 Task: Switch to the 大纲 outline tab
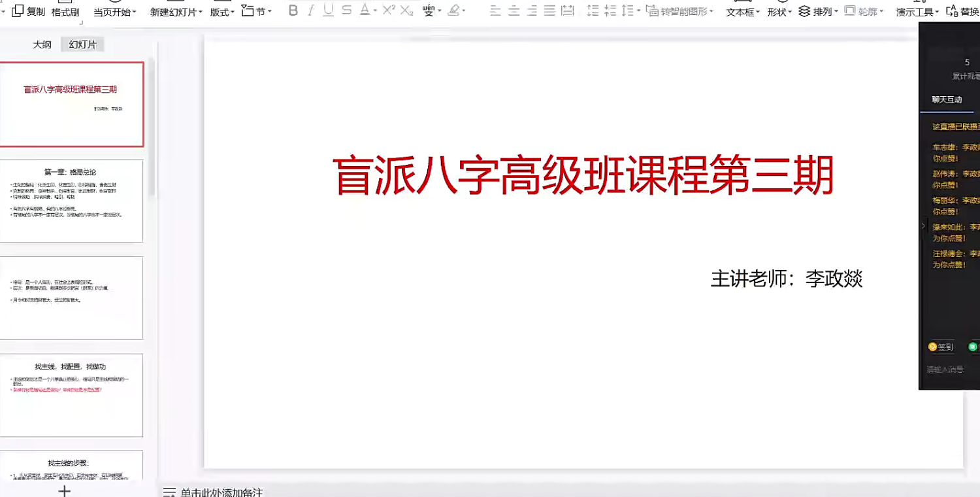[x=41, y=44]
